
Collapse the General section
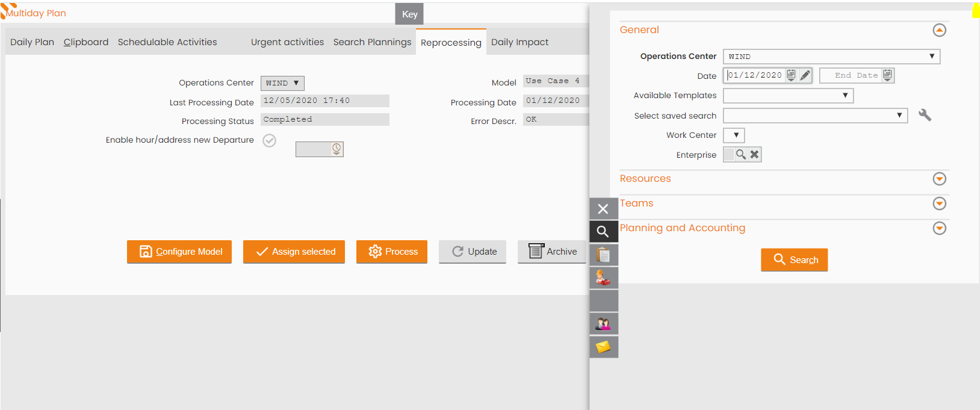[x=939, y=30]
